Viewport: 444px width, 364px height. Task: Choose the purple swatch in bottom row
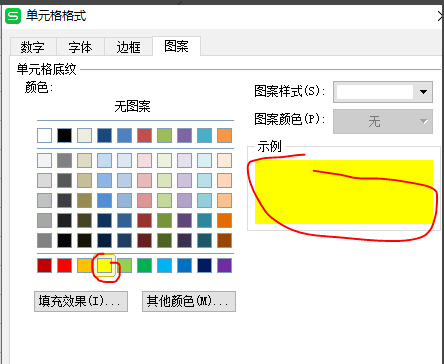tap(224, 266)
